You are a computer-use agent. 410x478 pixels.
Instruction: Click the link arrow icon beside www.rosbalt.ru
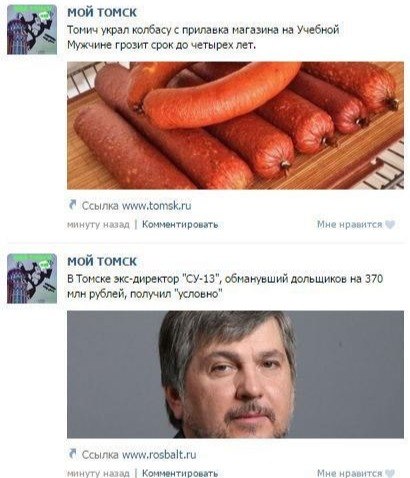coord(72,454)
